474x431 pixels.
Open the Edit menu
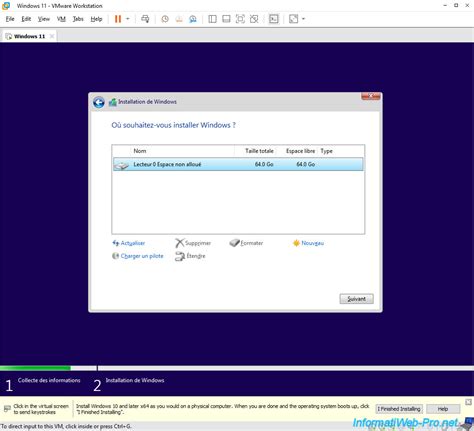tap(26, 19)
